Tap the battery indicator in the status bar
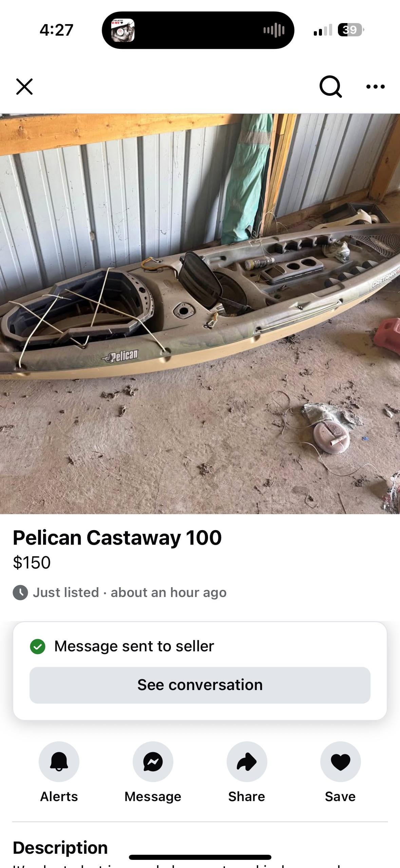 tap(351, 30)
